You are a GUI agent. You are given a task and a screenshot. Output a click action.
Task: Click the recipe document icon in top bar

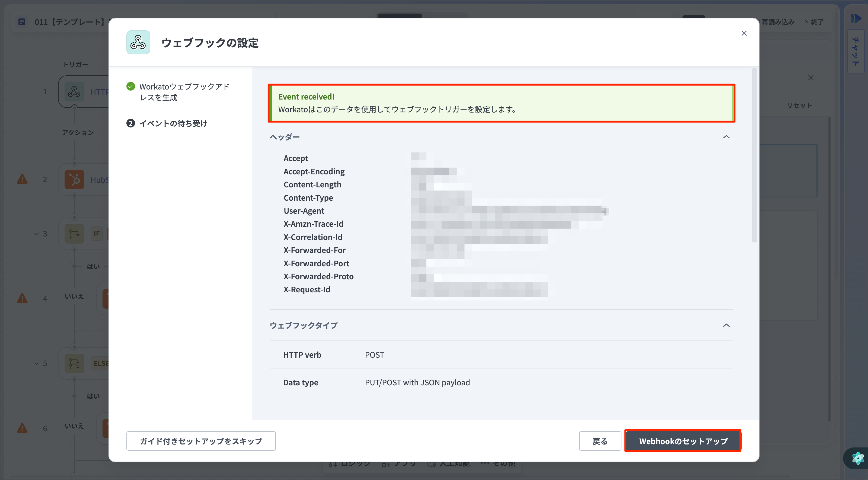coord(22,22)
